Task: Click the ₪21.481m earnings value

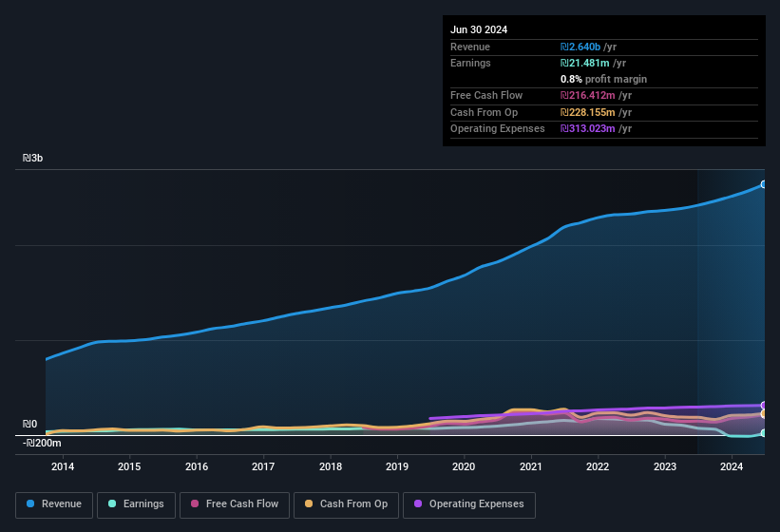Action: pyautogui.click(x=584, y=63)
